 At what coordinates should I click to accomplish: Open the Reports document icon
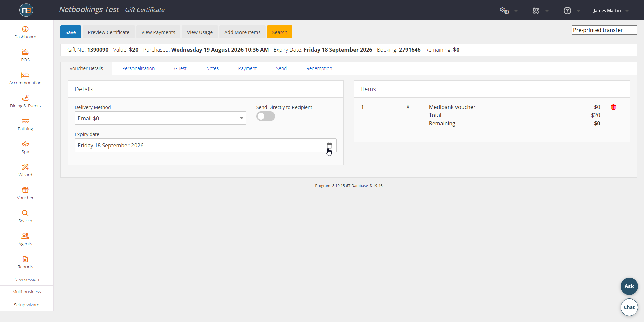(x=25, y=259)
